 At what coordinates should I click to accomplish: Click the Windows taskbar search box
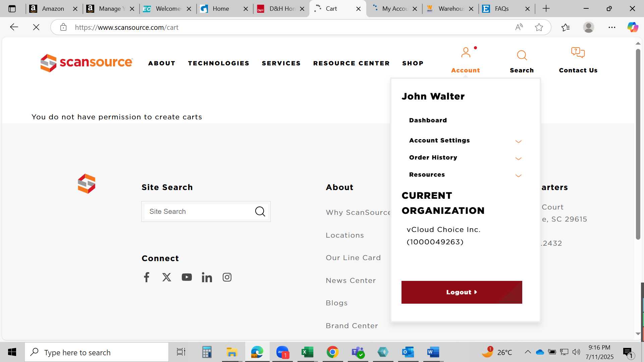pyautogui.click(x=97, y=352)
